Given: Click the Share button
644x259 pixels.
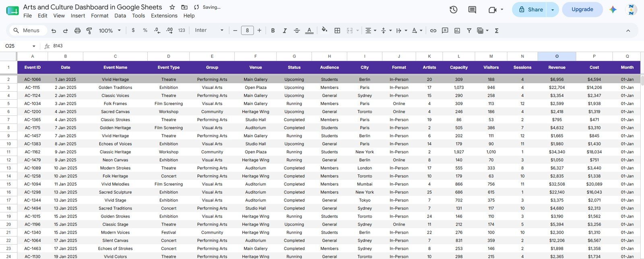Looking at the screenshot, I should tap(529, 10).
